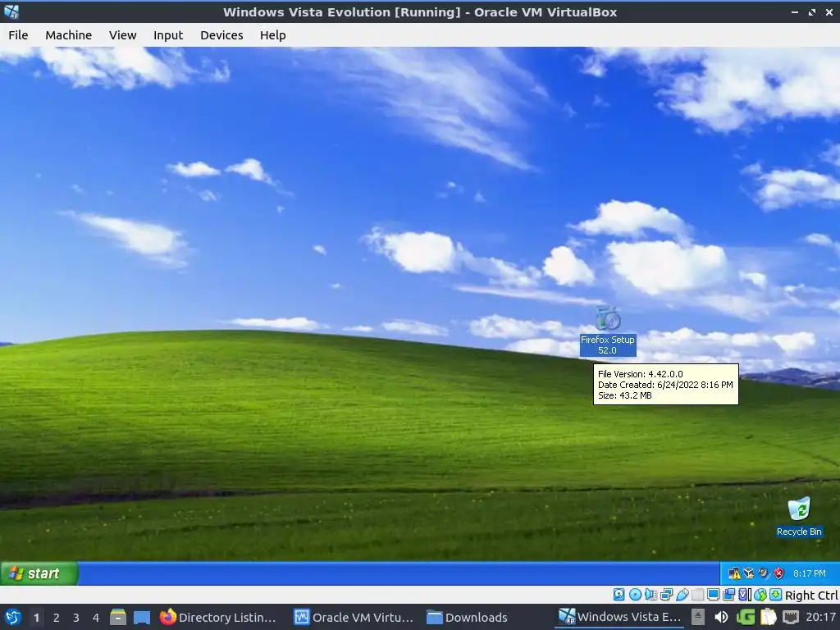
Task: Open the Help menu
Action: (x=272, y=35)
